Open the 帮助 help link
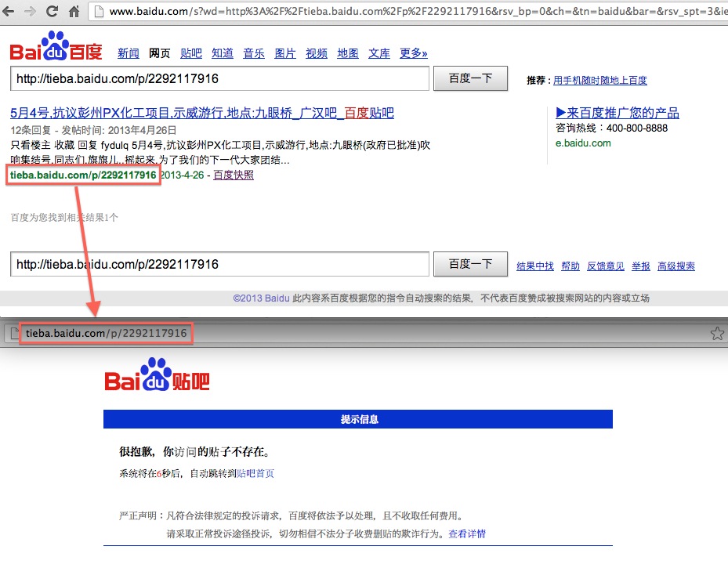 [570, 266]
